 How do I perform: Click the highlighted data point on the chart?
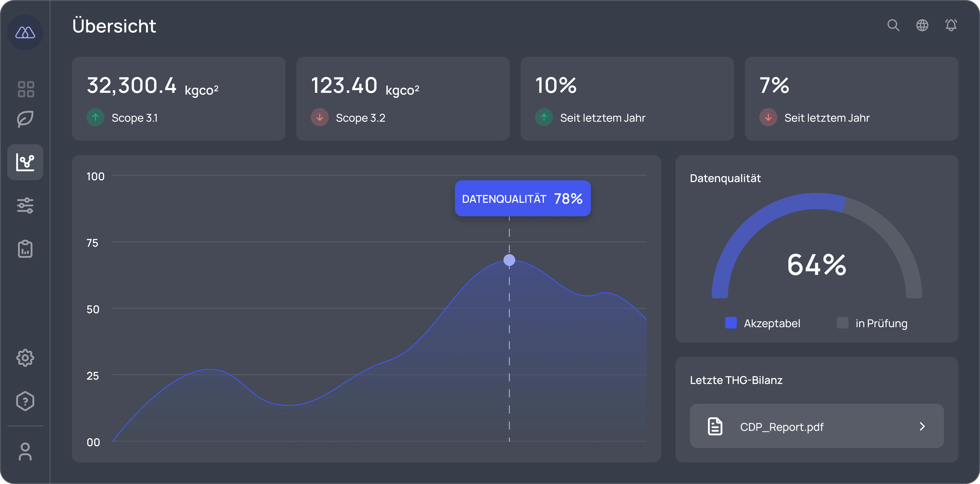coord(509,260)
